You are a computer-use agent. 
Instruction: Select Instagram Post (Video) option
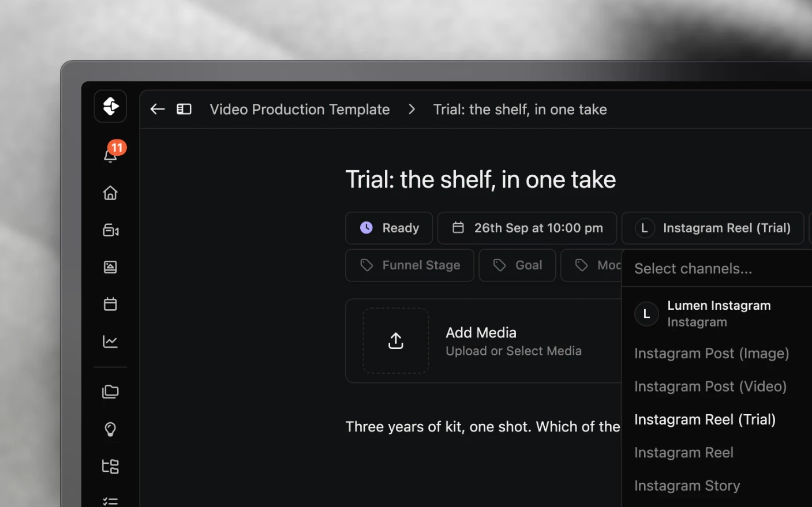pos(710,386)
